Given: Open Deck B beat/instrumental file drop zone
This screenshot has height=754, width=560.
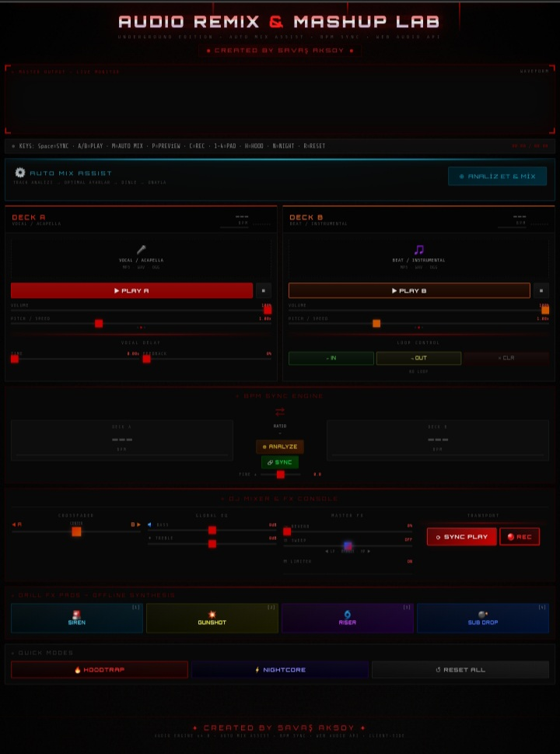Looking at the screenshot, I should (418, 258).
